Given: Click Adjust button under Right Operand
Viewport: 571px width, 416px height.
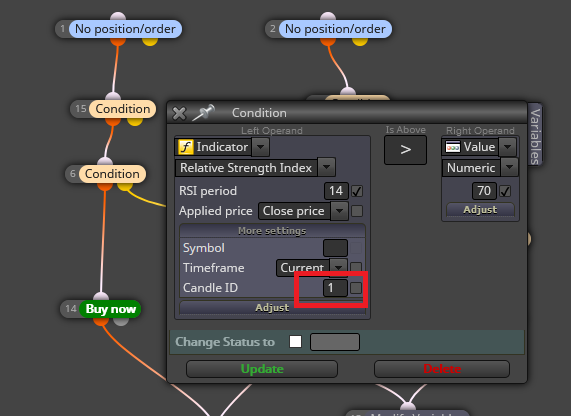Looking at the screenshot, I should (480, 209).
